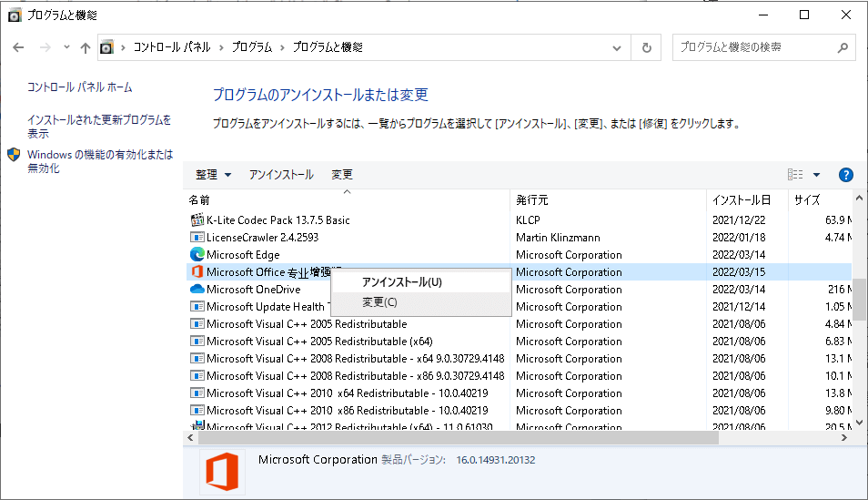Click the vertical scrollbar down arrow

859,423
